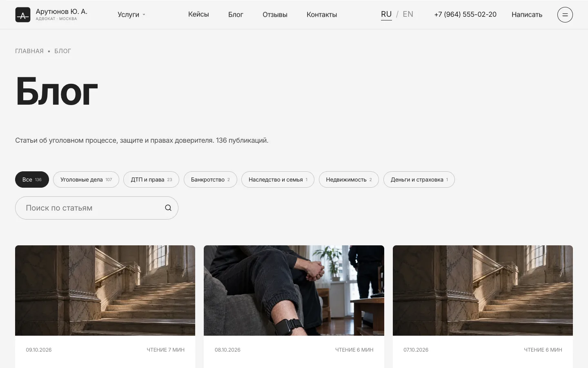
Task: Focus the Поиск по статьям search field
Action: coord(97,208)
